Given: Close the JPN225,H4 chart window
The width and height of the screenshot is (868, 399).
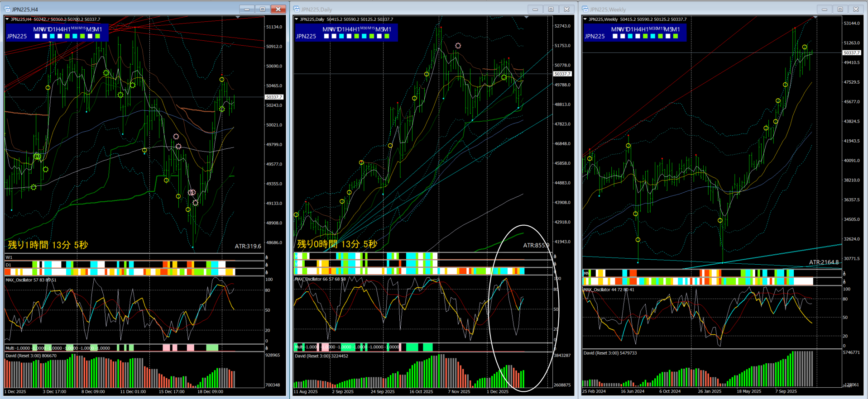Looking at the screenshot, I should click(x=278, y=9).
